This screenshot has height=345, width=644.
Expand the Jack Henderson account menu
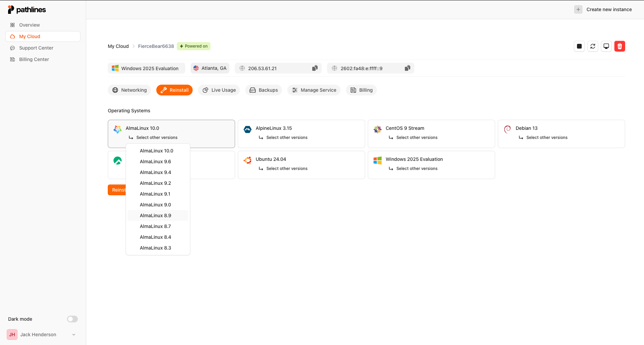point(74,335)
